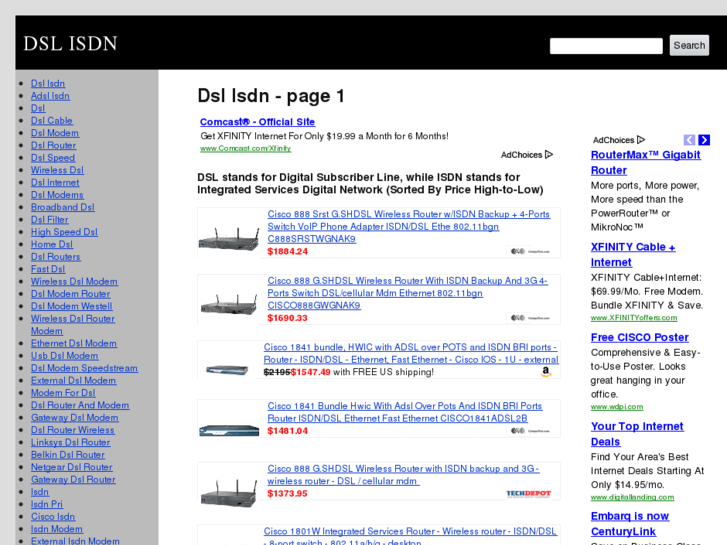Open the RouterMax Gigabit Router ad
The width and height of the screenshot is (727, 545).
645,163
